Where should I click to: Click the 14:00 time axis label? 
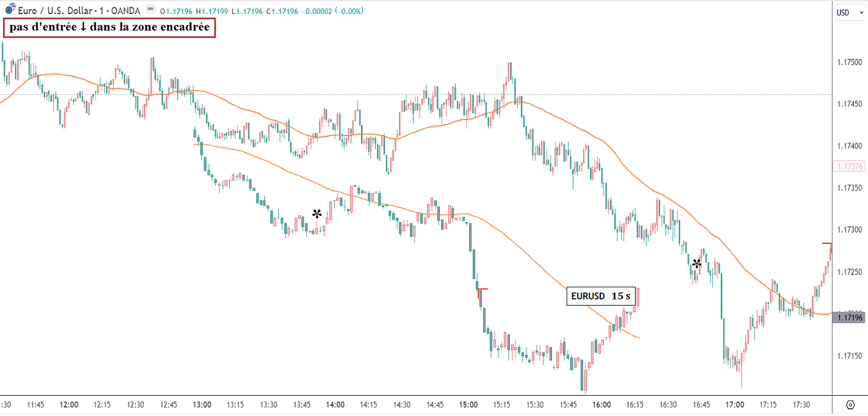(x=335, y=404)
